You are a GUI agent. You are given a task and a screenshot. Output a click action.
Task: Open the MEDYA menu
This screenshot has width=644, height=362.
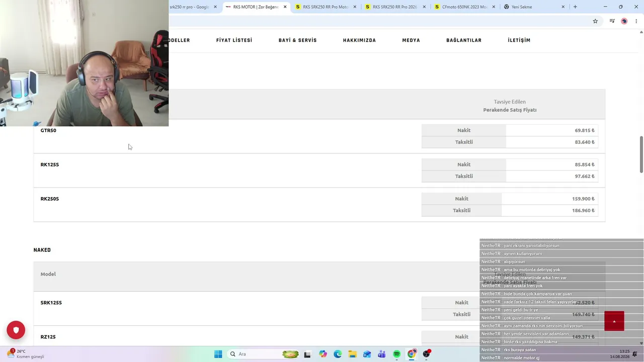tap(411, 40)
